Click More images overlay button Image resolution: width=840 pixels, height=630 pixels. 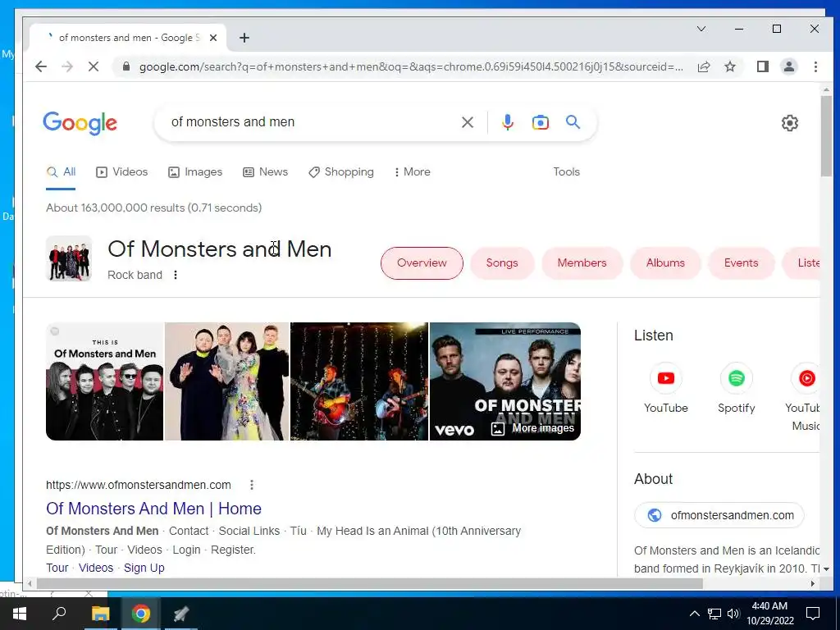tap(532, 428)
